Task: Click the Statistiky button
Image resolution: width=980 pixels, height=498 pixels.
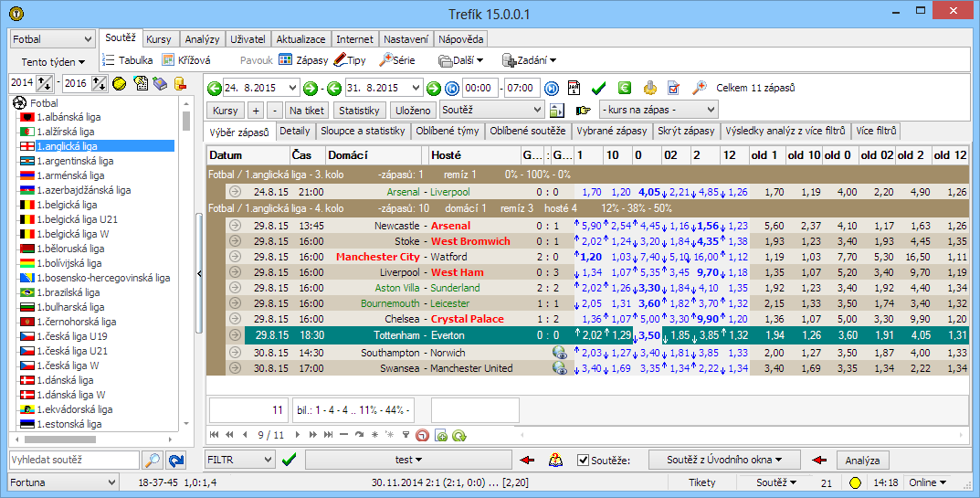Action: click(359, 111)
